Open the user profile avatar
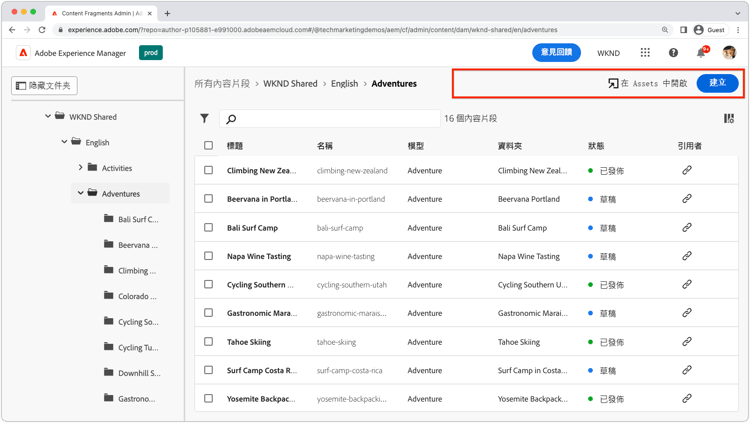 pyautogui.click(x=729, y=53)
